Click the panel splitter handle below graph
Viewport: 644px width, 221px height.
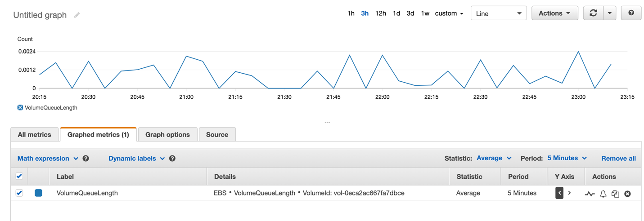[327, 122]
